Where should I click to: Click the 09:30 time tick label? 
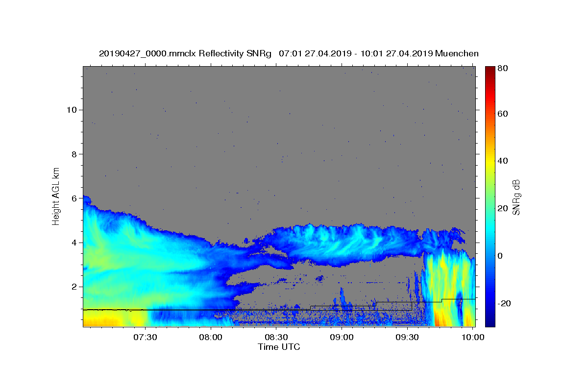click(x=407, y=338)
